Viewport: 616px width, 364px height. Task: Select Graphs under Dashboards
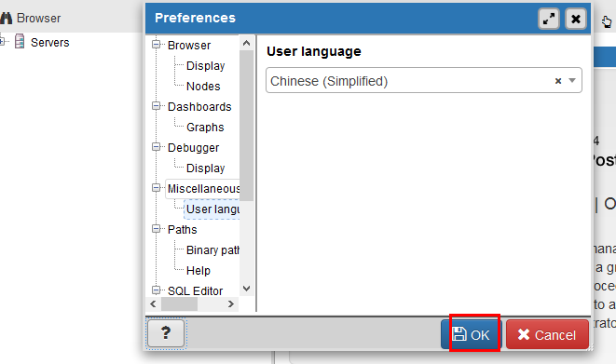pyautogui.click(x=205, y=128)
